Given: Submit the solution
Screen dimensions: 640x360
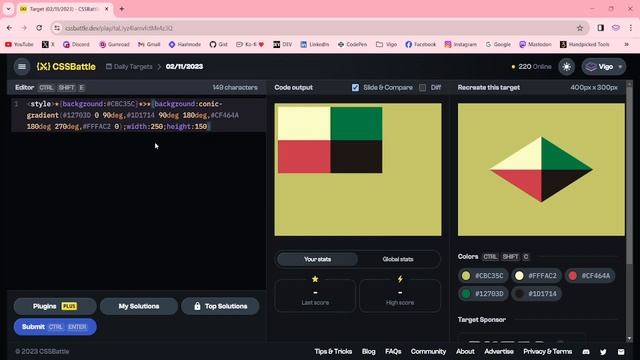Looking at the screenshot, I should click(55, 327).
